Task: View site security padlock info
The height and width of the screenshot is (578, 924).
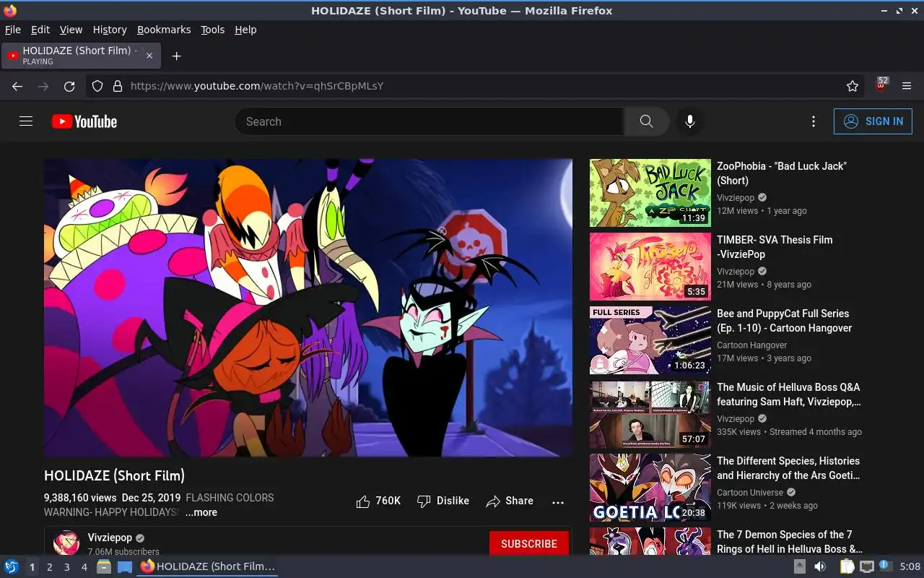Action: coord(118,86)
